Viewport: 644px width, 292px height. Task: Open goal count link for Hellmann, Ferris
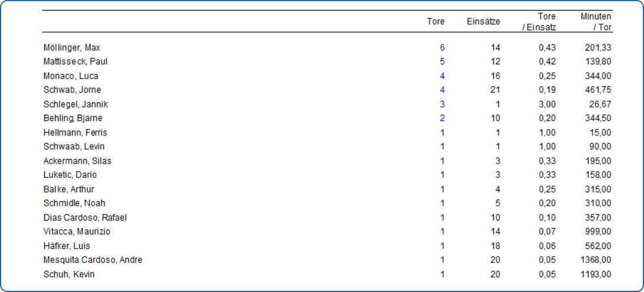click(443, 132)
